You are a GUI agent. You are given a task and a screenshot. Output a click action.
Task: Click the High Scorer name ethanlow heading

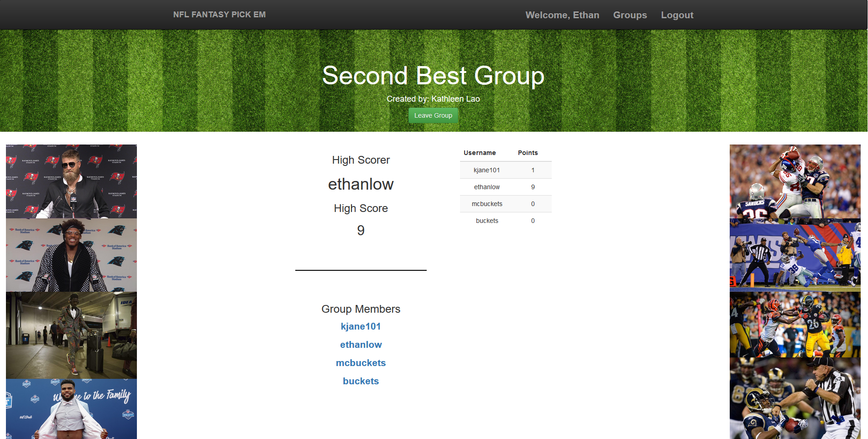(x=361, y=184)
